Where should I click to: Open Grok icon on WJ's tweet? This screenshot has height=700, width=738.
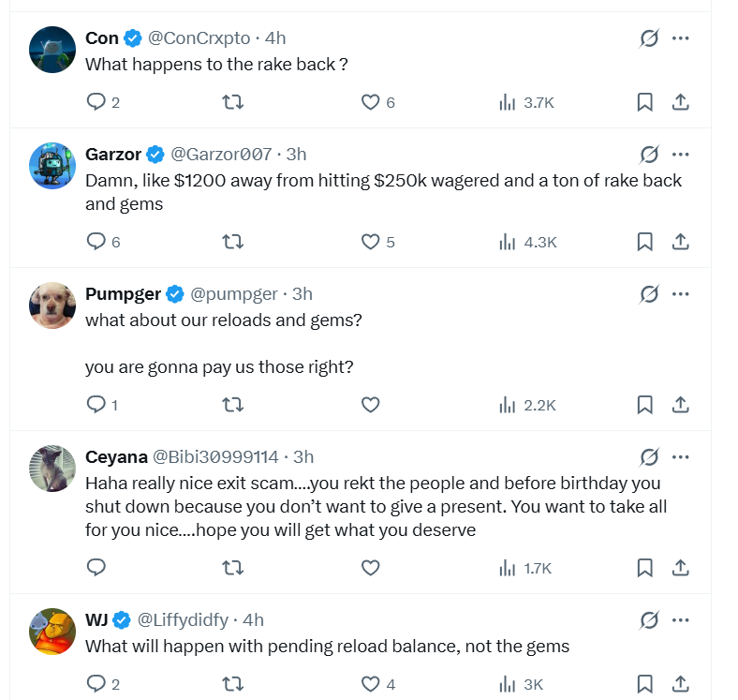click(x=648, y=619)
